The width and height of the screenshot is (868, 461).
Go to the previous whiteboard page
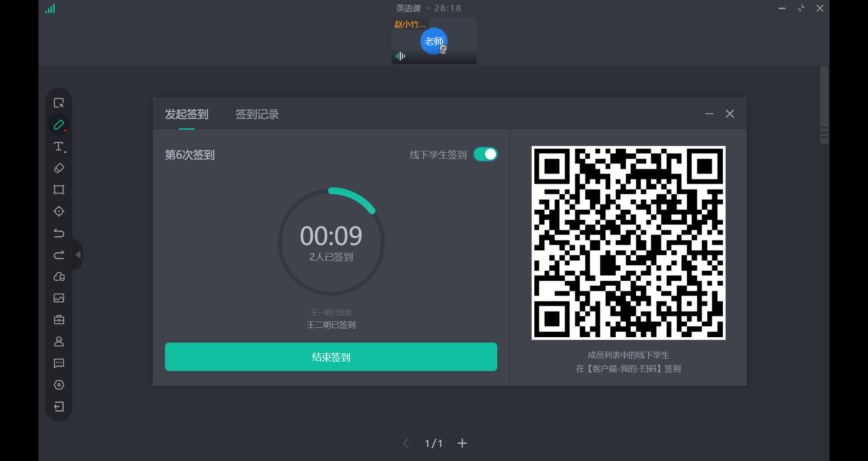pos(406,443)
